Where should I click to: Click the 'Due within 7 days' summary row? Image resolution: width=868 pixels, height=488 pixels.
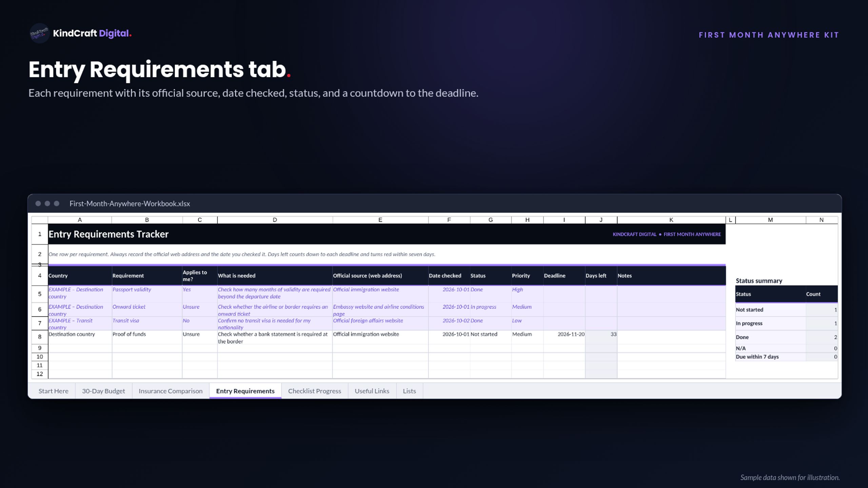click(786, 357)
